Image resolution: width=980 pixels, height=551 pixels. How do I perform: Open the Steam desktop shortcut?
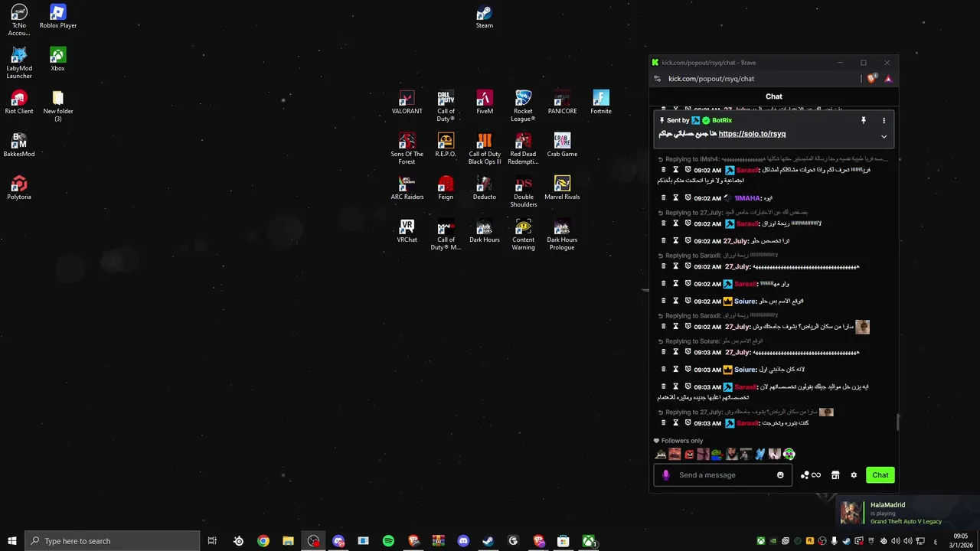(484, 17)
